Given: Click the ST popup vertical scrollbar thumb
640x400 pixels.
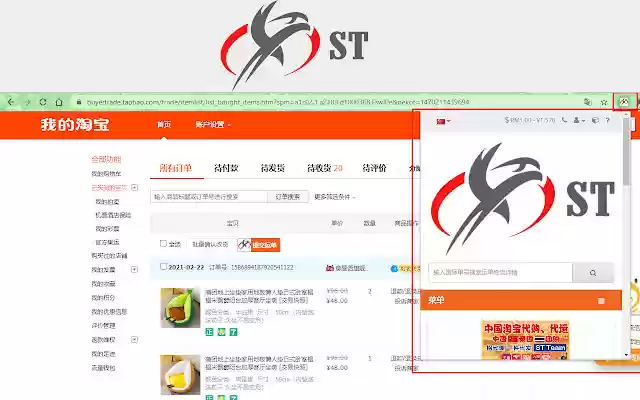Looking at the screenshot, I should pyautogui.click(x=626, y=151).
